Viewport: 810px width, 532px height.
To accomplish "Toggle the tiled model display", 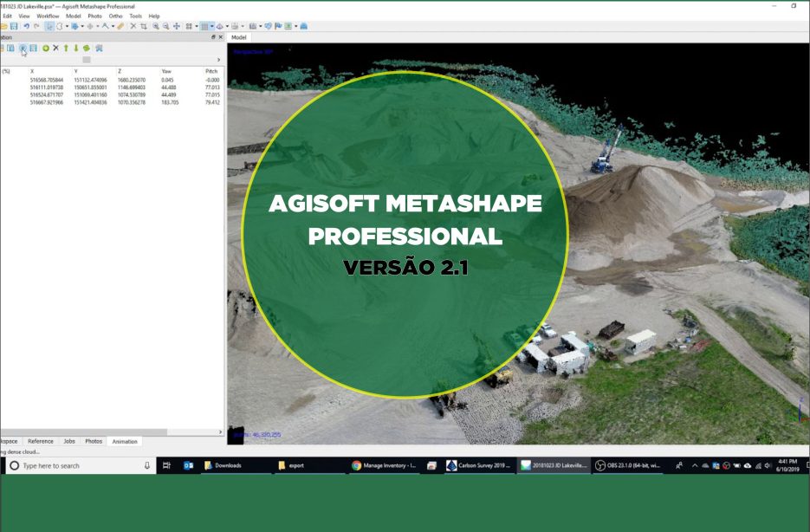I will click(x=235, y=26).
